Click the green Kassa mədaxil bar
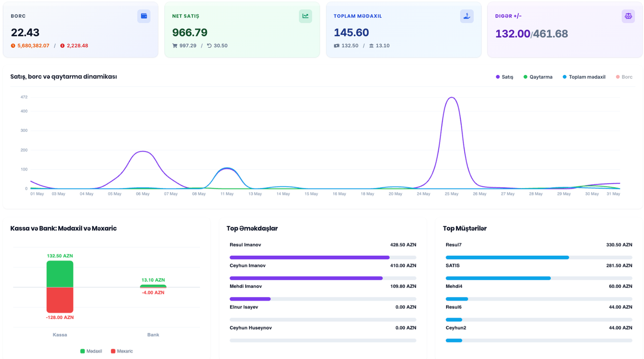 60,274
